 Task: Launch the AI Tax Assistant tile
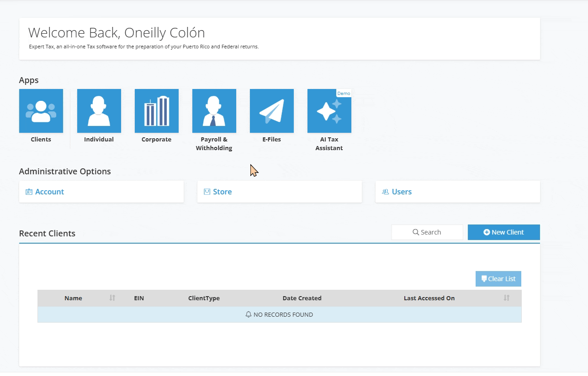click(329, 111)
